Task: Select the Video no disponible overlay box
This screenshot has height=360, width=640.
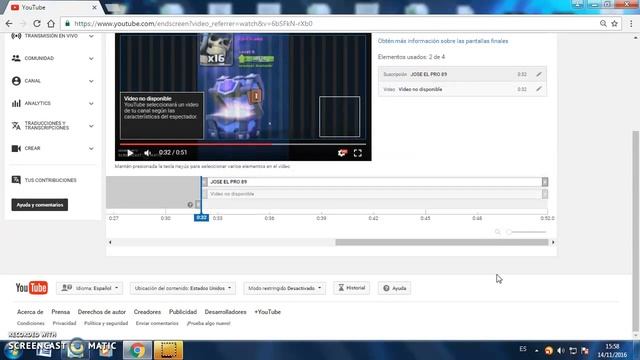Action: (x=162, y=116)
